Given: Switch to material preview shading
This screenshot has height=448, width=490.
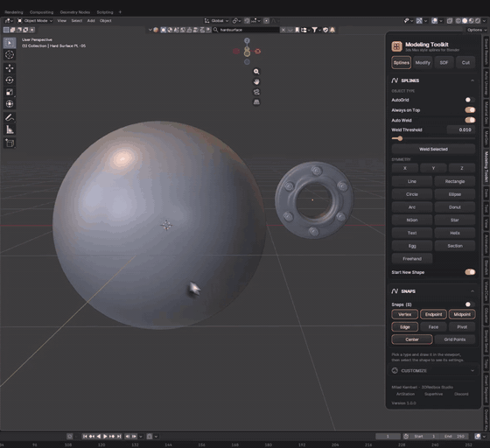Looking at the screenshot, I should coord(472,21).
